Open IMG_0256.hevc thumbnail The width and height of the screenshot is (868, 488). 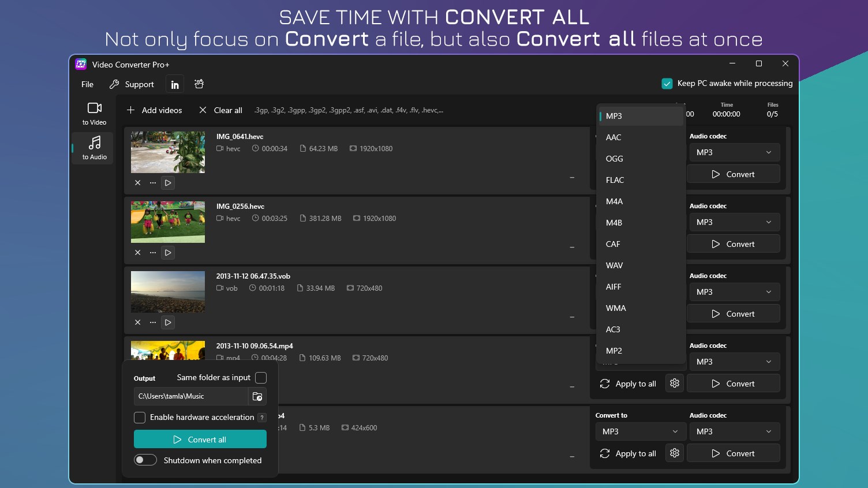[168, 222]
